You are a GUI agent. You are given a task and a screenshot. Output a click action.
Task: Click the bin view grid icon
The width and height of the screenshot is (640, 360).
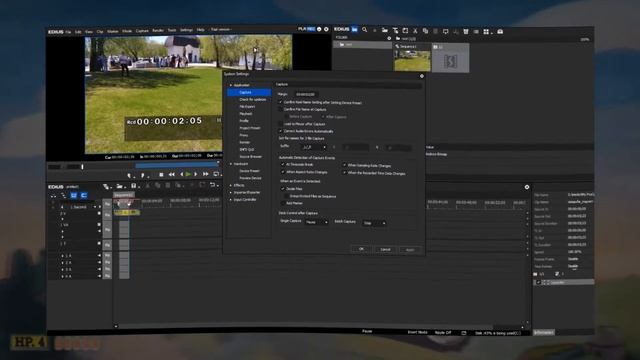tap(487, 31)
